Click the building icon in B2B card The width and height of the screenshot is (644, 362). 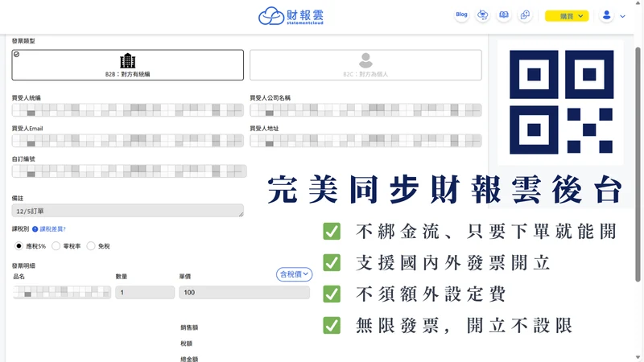(x=128, y=61)
